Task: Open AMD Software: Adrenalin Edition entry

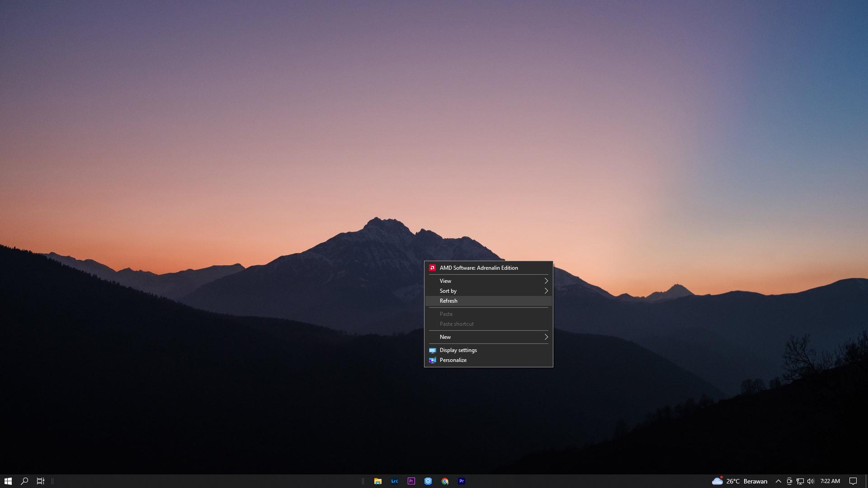Action: point(478,268)
